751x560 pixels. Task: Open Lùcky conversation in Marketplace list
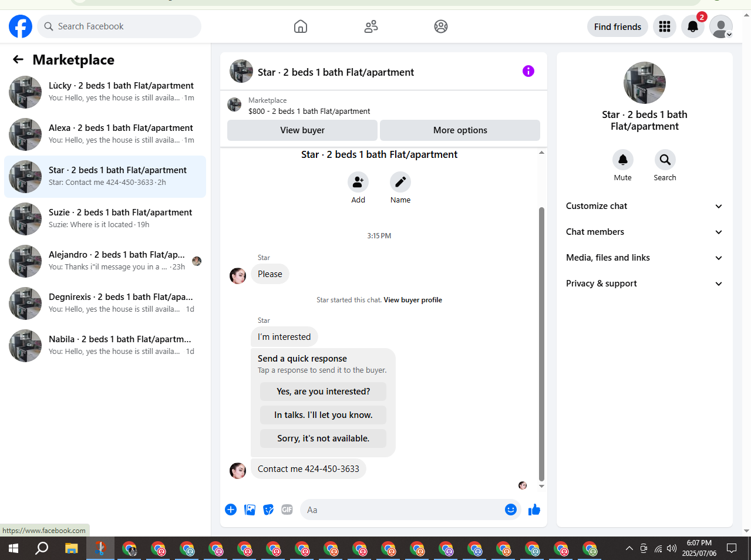coord(105,92)
